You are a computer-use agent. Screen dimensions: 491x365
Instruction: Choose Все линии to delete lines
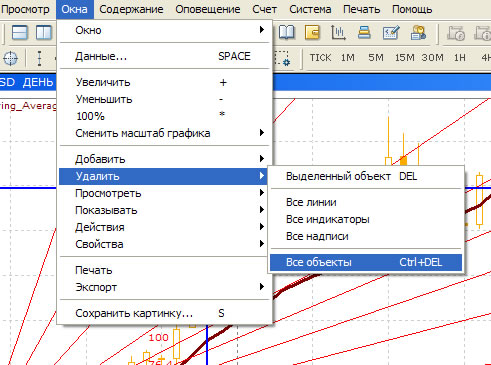(366, 202)
